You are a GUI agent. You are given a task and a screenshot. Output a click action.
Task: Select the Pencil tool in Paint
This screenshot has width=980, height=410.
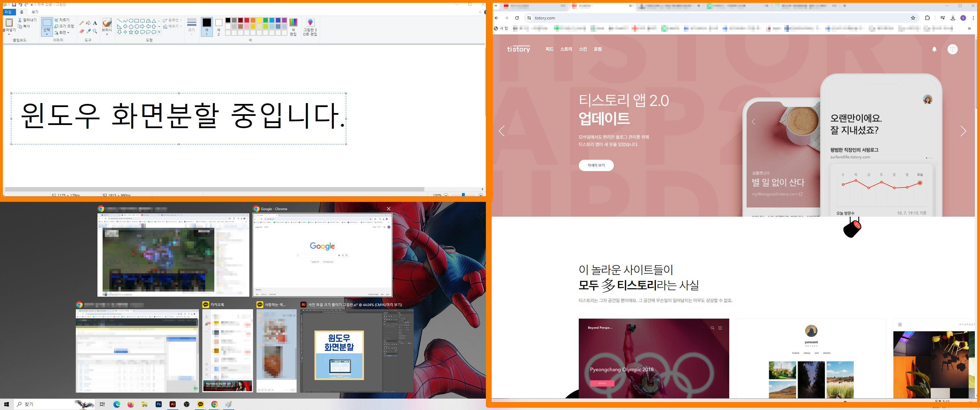[x=82, y=23]
